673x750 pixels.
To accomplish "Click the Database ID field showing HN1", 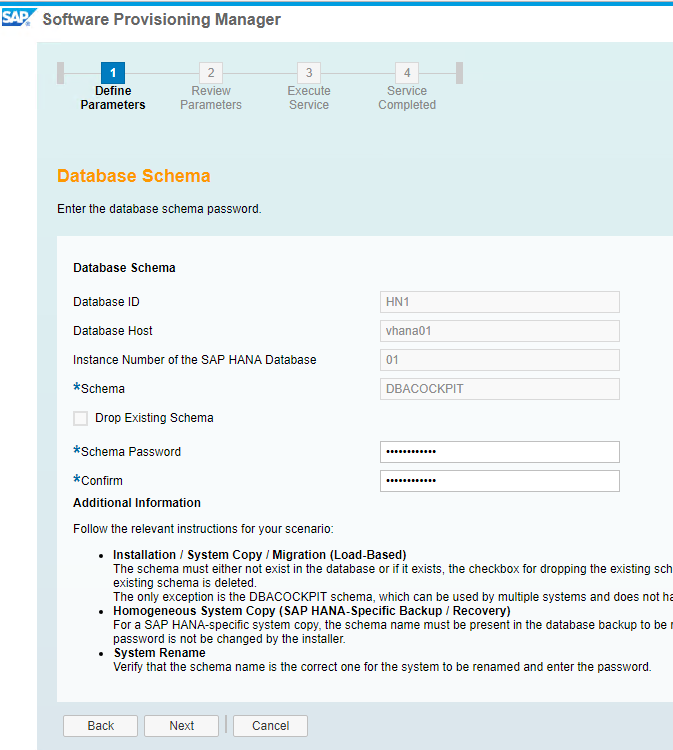I will tap(500, 302).
